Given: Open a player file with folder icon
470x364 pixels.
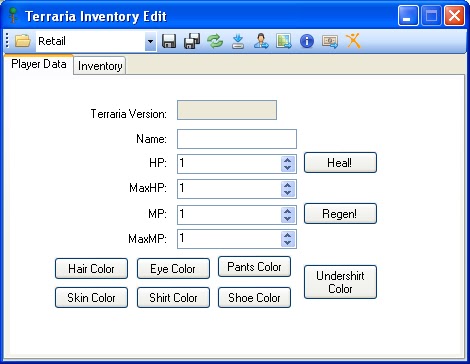Looking at the screenshot, I should 23,41.
